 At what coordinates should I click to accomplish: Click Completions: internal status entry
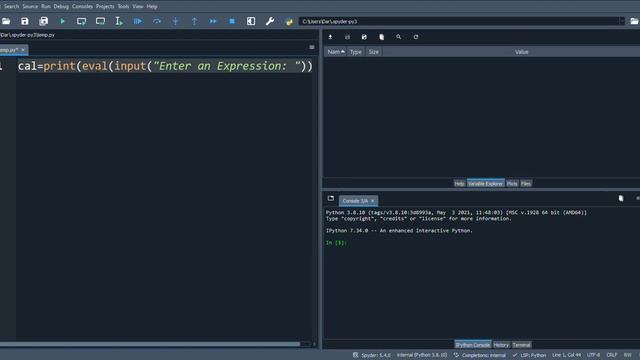click(480, 355)
